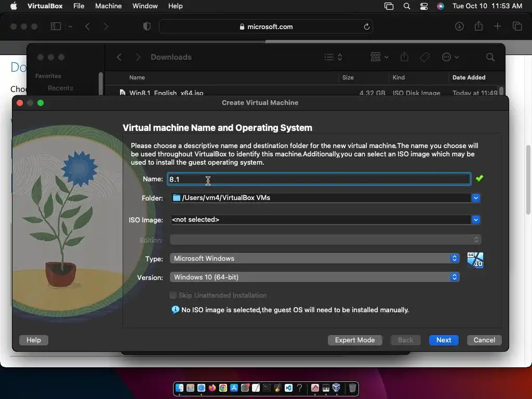
Task: Click Safari's Share icon
Action: click(478, 26)
